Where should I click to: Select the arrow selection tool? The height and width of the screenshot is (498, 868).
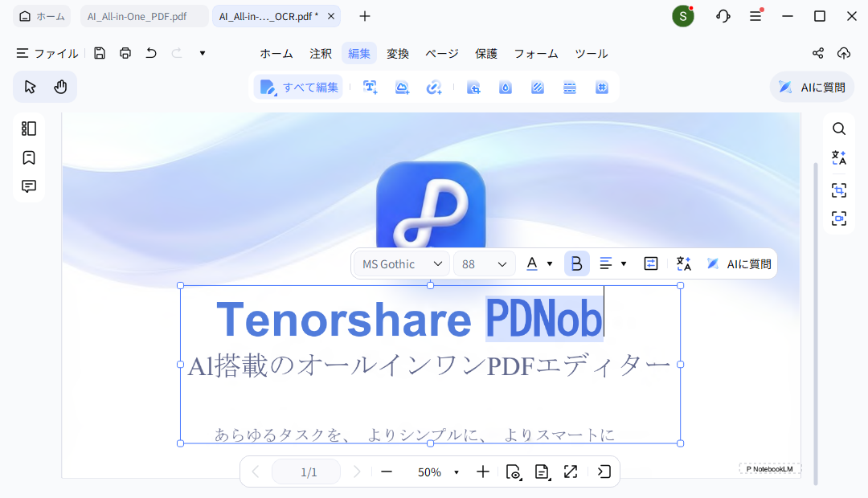[x=30, y=87]
